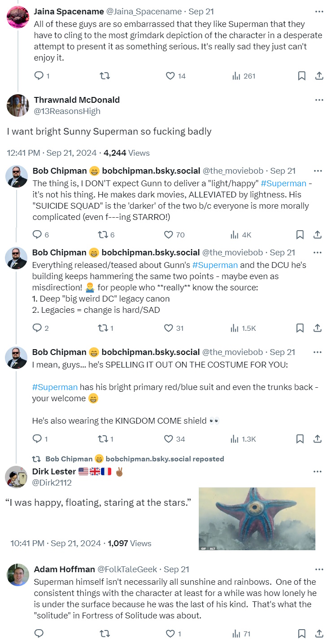
Task: Open Dirk Lester's profile avatar
Action: pyautogui.click(x=17, y=477)
